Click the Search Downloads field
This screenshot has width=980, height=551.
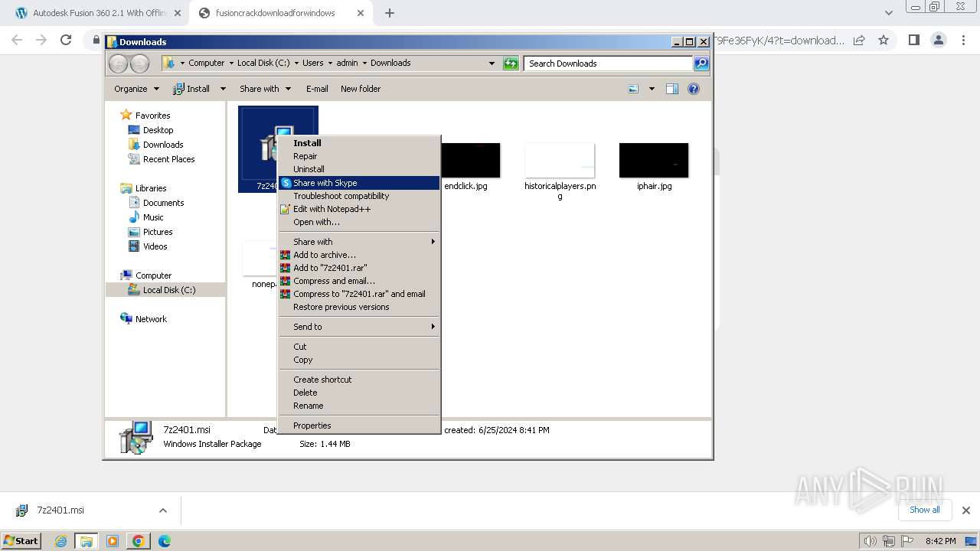[609, 64]
